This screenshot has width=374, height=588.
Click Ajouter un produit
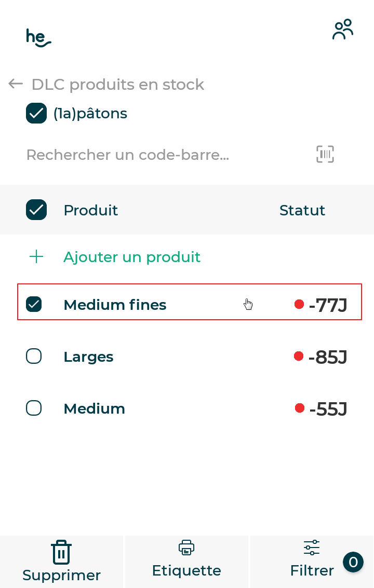coord(132,256)
